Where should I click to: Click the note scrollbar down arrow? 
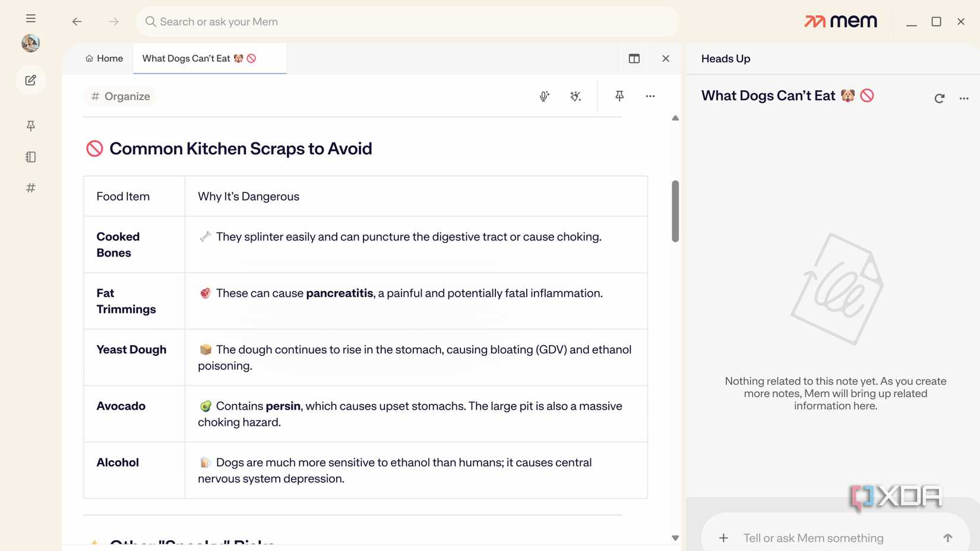tap(675, 538)
